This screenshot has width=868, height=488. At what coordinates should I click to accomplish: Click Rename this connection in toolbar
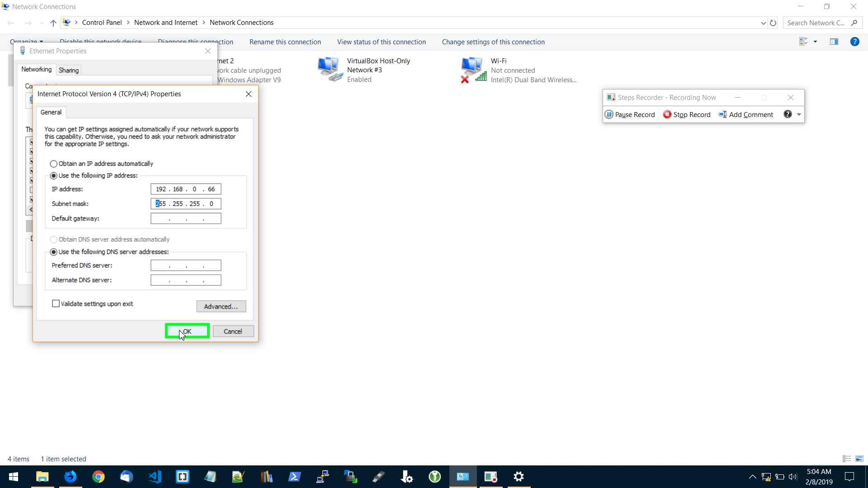pos(285,42)
